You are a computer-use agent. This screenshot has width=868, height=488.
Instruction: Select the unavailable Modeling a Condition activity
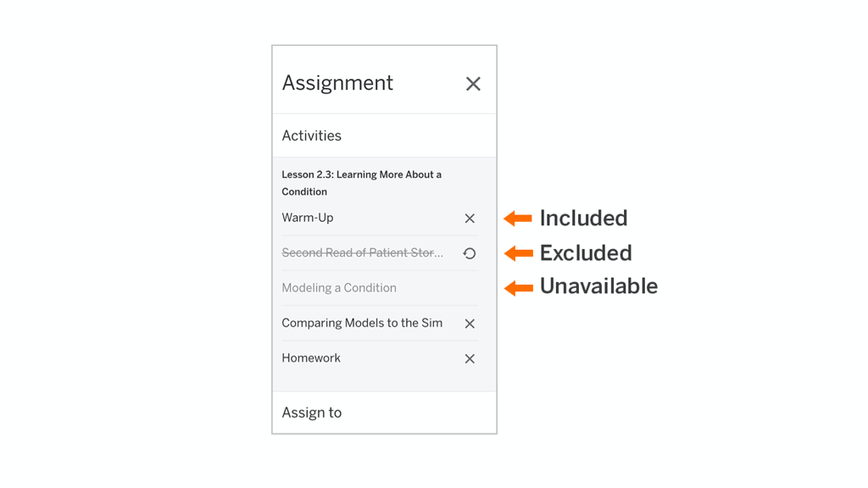[339, 288]
